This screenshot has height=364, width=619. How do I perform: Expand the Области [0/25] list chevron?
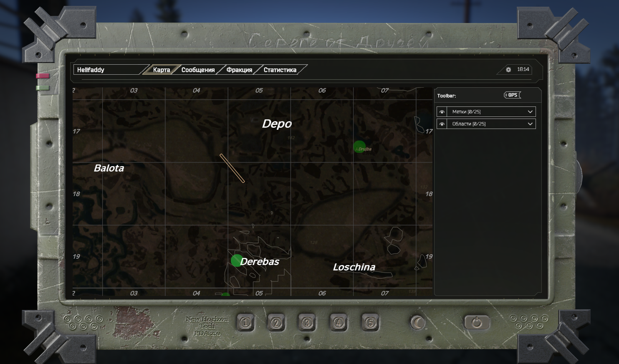click(x=530, y=124)
